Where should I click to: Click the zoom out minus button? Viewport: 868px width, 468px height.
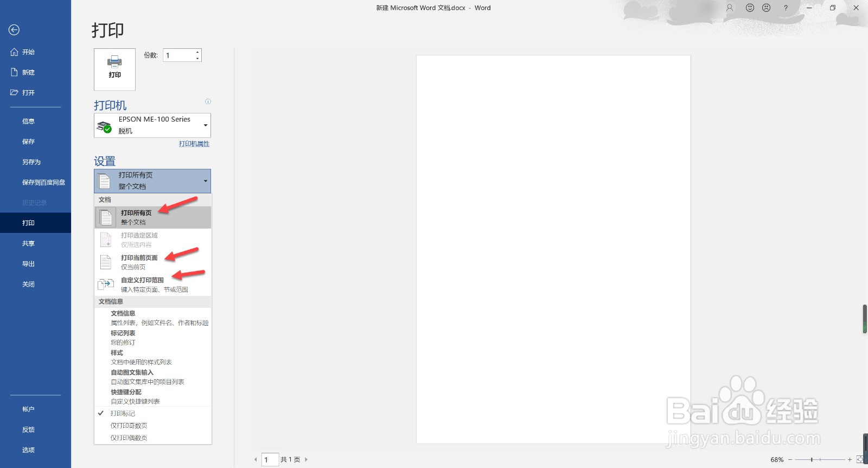pos(790,459)
